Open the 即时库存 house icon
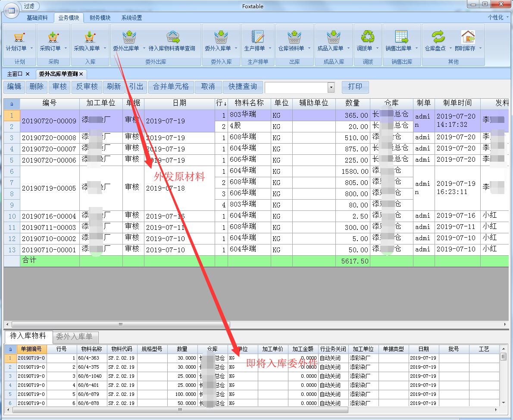The image size is (513, 420). point(467,37)
